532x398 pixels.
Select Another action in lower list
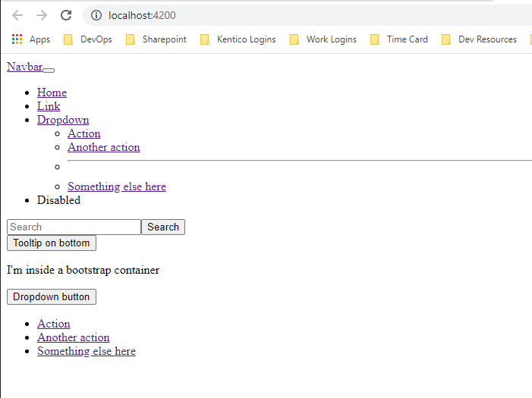pyautogui.click(x=74, y=337)
